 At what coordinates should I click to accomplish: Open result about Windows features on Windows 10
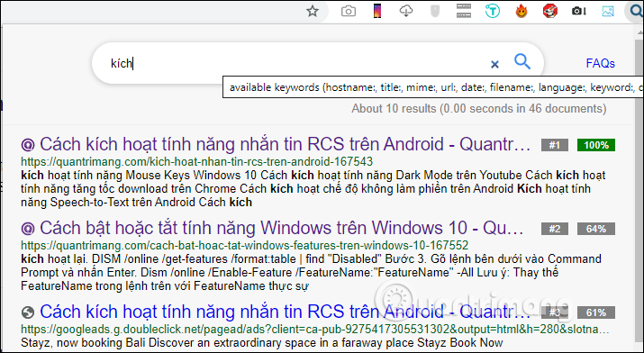[x=282, y=228]
